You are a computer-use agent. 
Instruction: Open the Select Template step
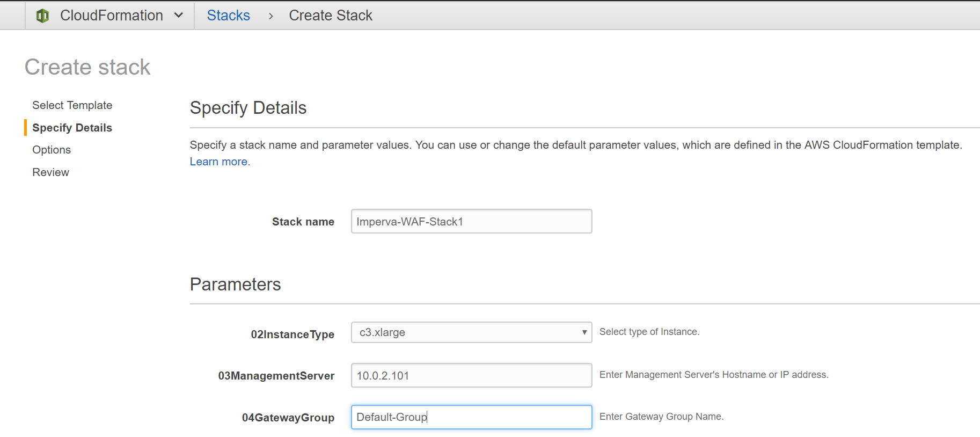72,105
